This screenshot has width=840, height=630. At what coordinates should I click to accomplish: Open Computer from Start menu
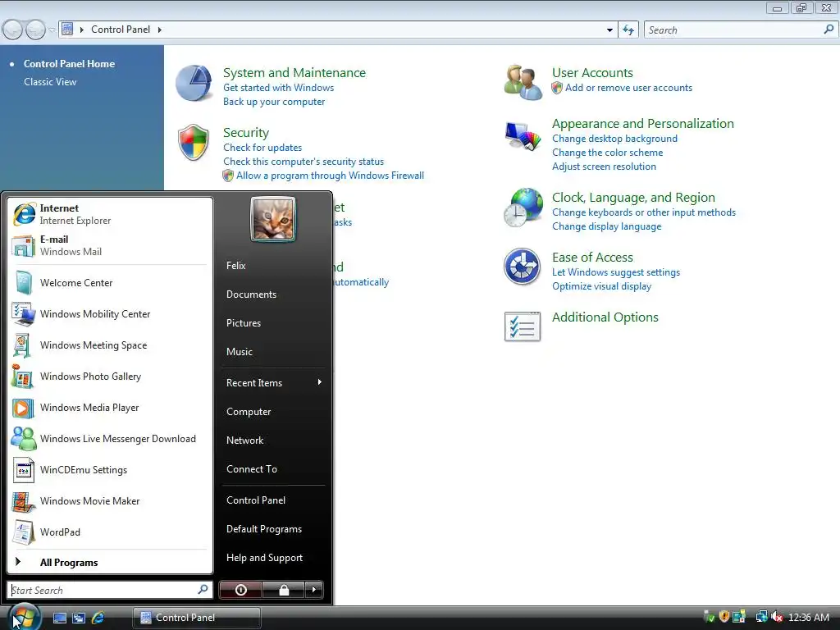pyautogui.click(x=249, y=412)
